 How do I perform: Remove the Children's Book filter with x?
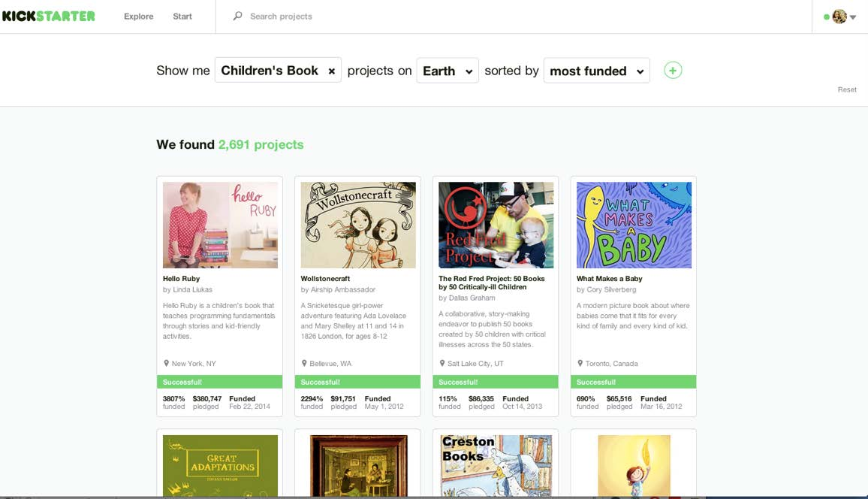332,71
